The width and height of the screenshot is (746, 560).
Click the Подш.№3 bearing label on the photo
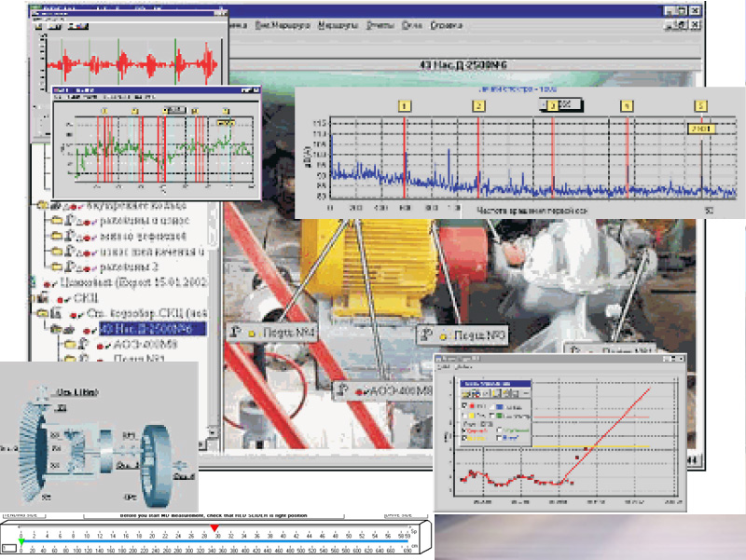pyautogui.click(x=463, y=335)
